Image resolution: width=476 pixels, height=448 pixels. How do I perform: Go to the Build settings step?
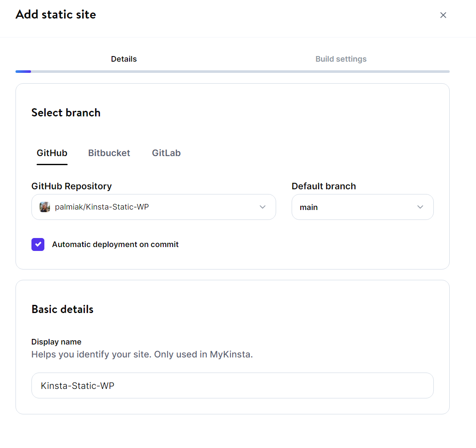point(341,59)
